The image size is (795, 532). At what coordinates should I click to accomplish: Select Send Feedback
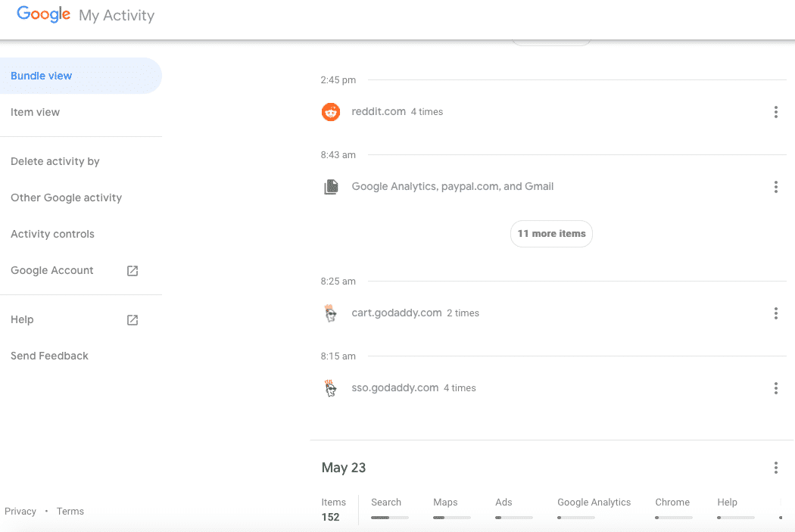[x=49, y=356]
